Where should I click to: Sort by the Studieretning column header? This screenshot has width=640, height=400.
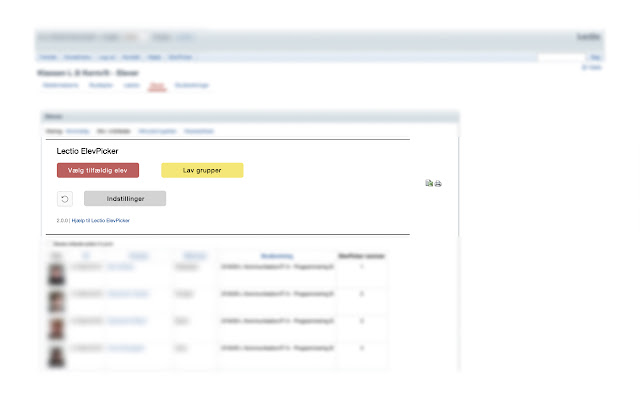coord(277,256)
